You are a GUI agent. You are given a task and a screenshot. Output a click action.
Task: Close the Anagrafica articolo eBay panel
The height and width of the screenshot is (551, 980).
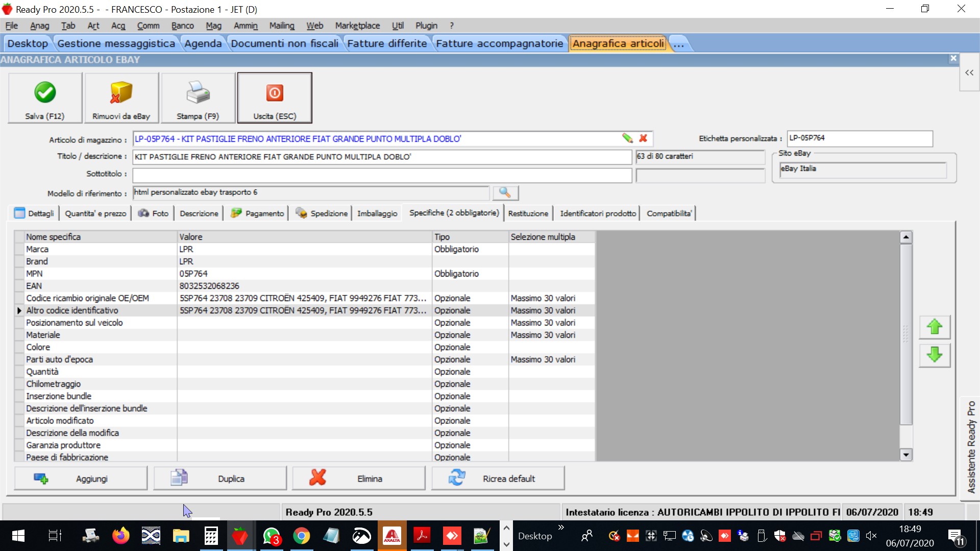pos(953,59)
